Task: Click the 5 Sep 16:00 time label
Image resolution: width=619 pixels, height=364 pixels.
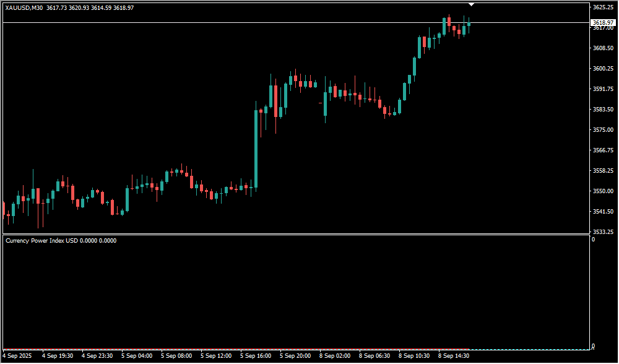Action: (x=256, y=356)
